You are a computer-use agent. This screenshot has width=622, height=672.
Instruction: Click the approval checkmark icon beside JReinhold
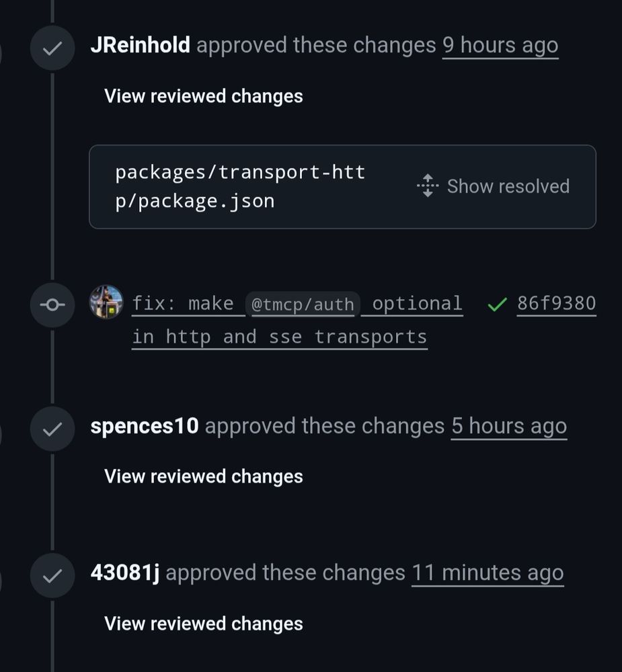point(52,47)
